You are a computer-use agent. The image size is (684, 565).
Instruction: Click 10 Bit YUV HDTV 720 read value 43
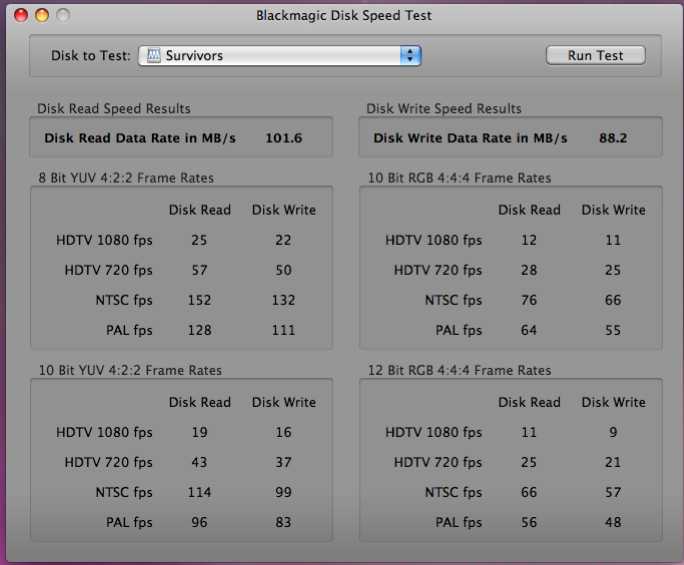(199, 462)
